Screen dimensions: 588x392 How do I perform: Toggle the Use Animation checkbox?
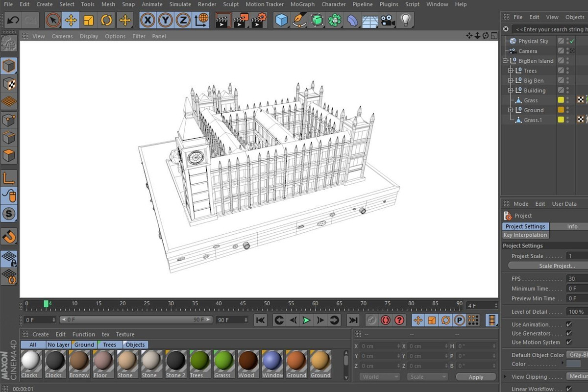[569, 324]
